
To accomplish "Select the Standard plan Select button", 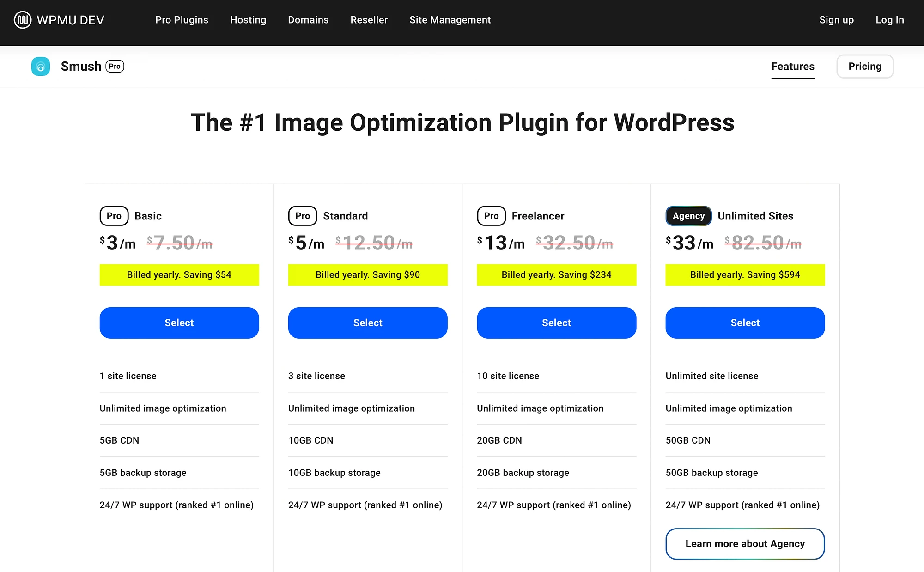I will tap(368, 323).
